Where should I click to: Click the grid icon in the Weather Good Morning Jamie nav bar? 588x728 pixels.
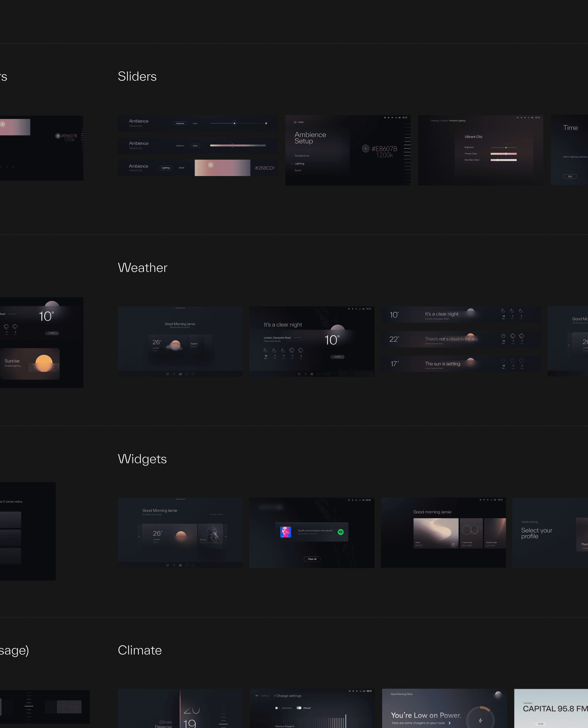point(168,374)
